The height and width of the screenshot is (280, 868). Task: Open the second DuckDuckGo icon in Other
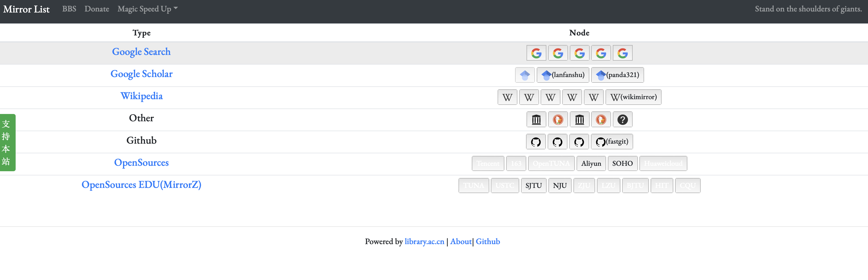601,119
